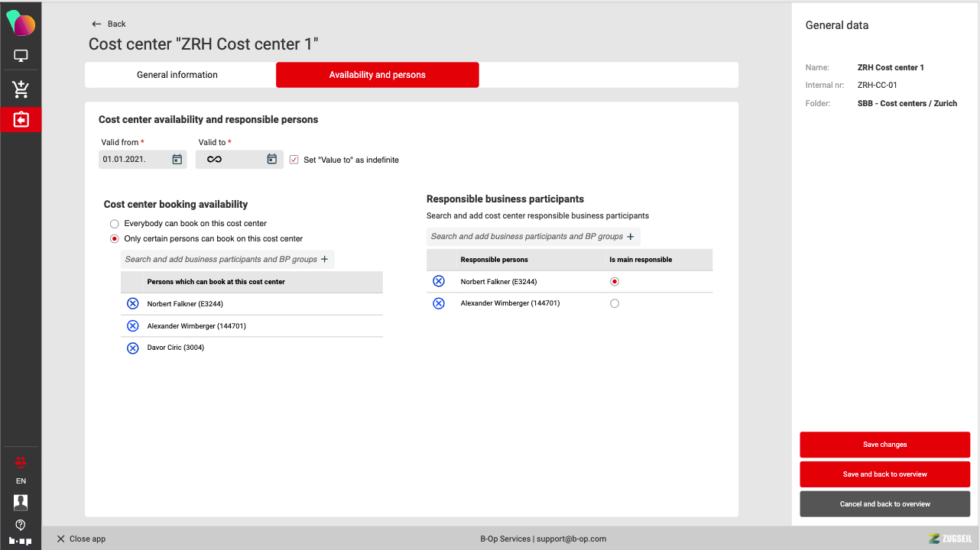
Task: Remove Davor Ciric from booking persons
Action: point(132,348)
